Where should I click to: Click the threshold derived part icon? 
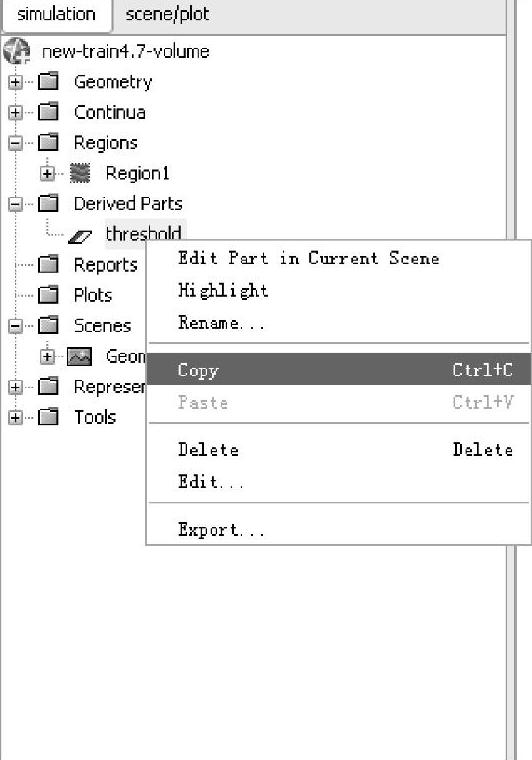(x=80, y=236)
